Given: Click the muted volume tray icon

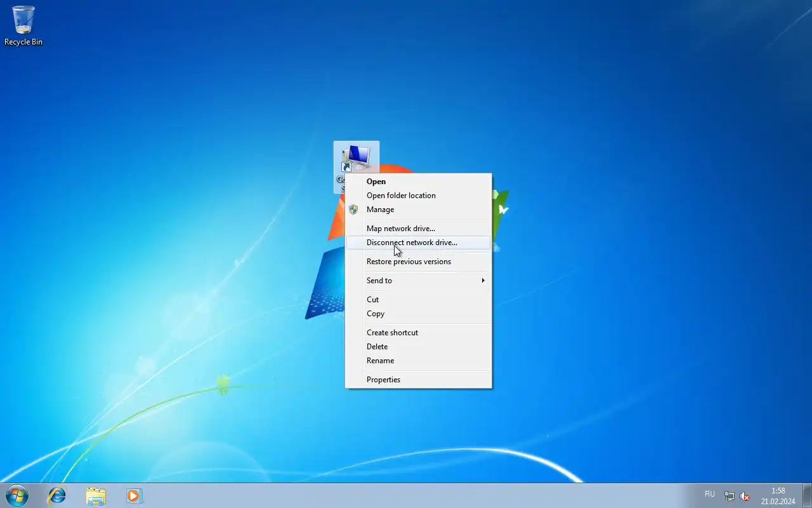Looking at the screenshot, I should 745,496.
